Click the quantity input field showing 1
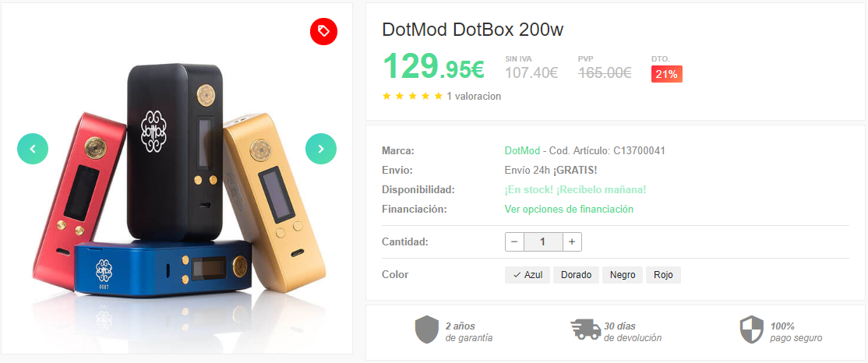This screenshot has height=363, width=868. point(543,241)
